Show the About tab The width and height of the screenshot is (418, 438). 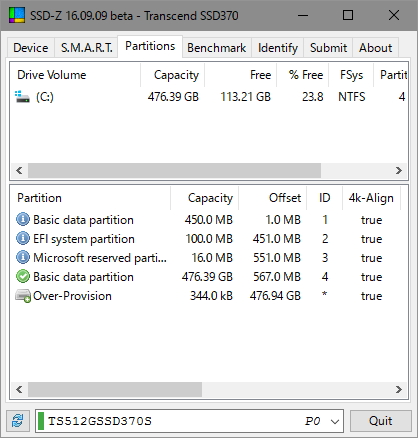click(375, 48)
